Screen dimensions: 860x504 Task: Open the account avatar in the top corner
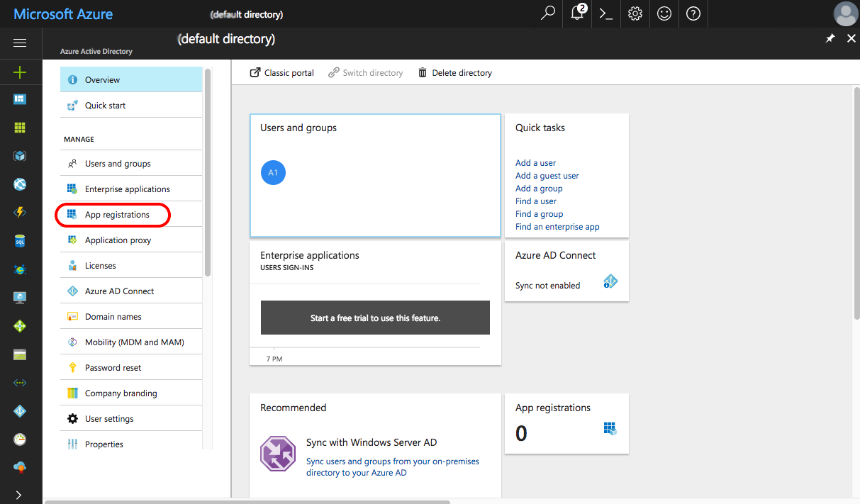tap(846, 14)
